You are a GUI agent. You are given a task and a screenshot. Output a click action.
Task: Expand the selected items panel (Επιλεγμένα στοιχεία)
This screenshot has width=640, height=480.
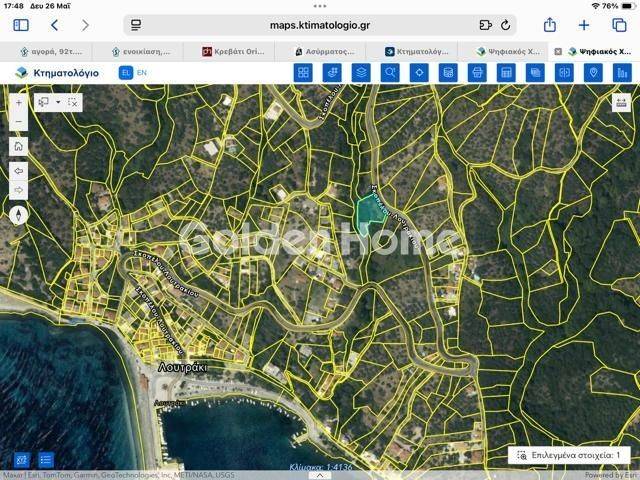(x=569, y=455)
